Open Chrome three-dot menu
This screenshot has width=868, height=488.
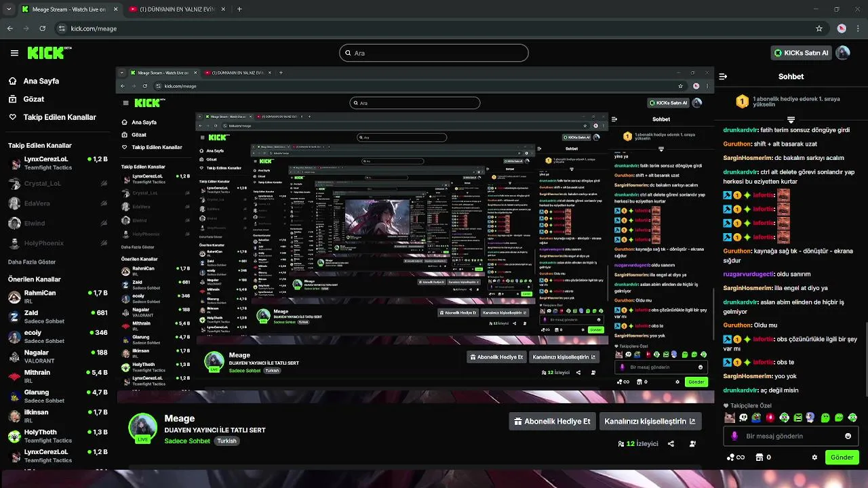tap(857, 28)
